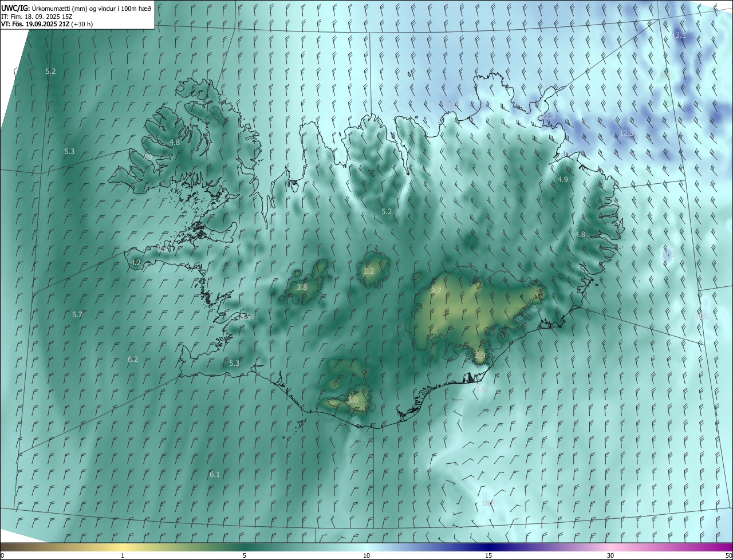This screenshot has height=560, width=733.
Task: Click the '3.2' value label on the map
Action: click(x=369, y=271)
